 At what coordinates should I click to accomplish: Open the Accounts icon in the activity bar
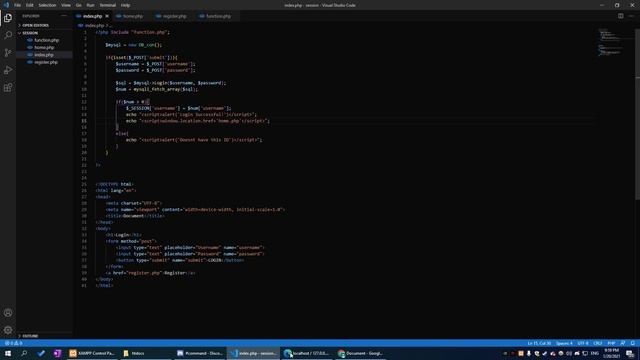[8, 313]
